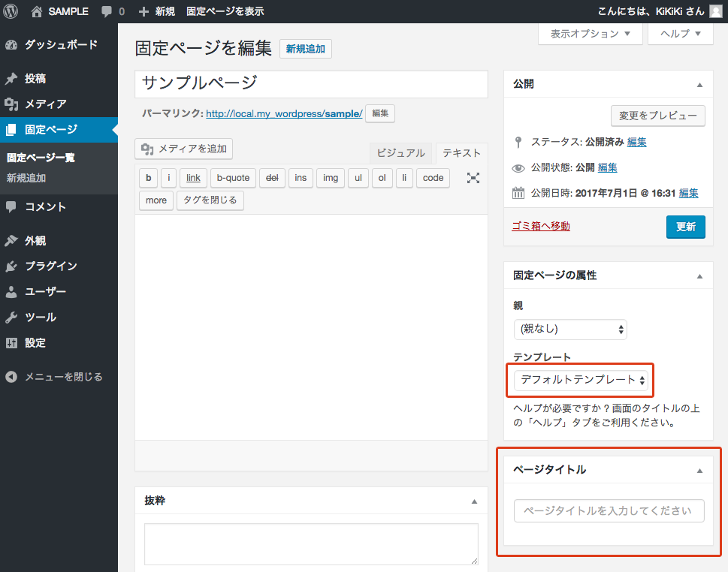728x572 pixels.
Task: Click 固定ページを表示 in admin bar
Action: tap(225, 11)
